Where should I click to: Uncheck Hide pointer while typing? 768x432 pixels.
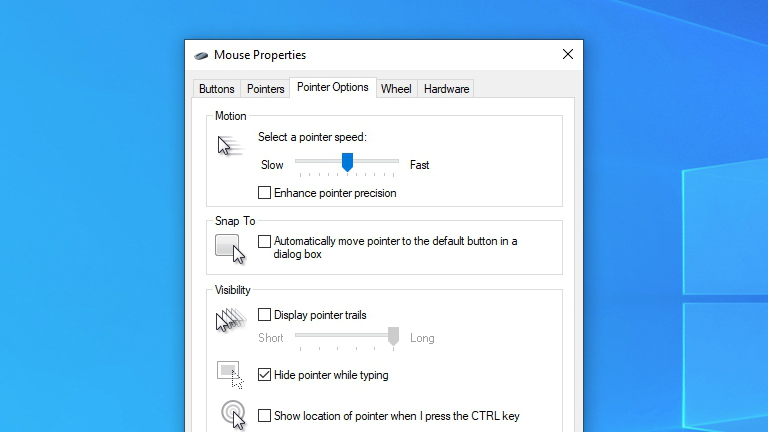point(264,375)
